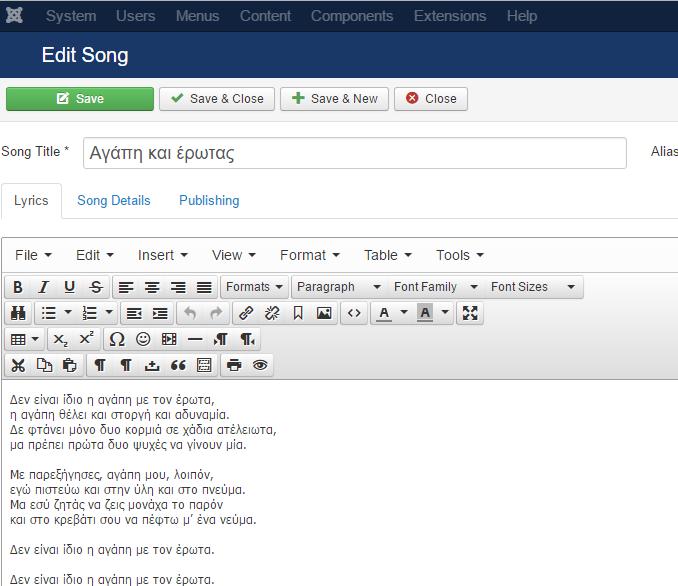Toggle show invisible characters
The image size is (678, 586).
(100, 366)
